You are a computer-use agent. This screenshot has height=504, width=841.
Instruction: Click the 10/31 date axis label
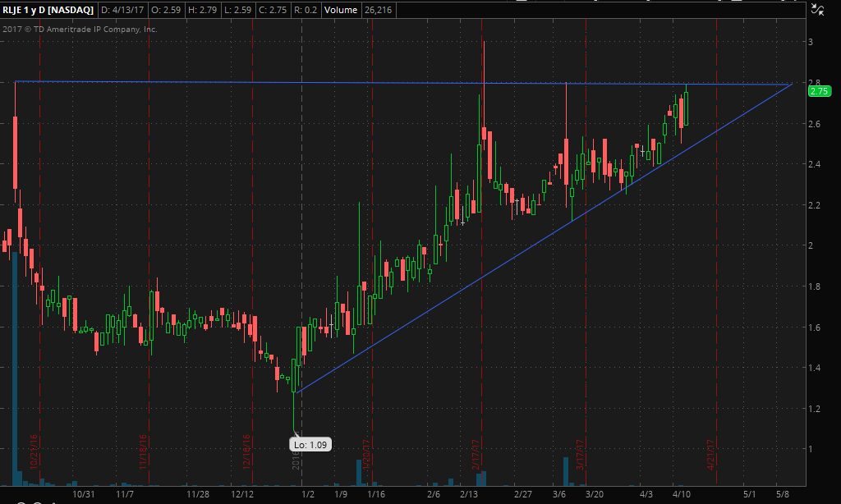tap(84, 494)
